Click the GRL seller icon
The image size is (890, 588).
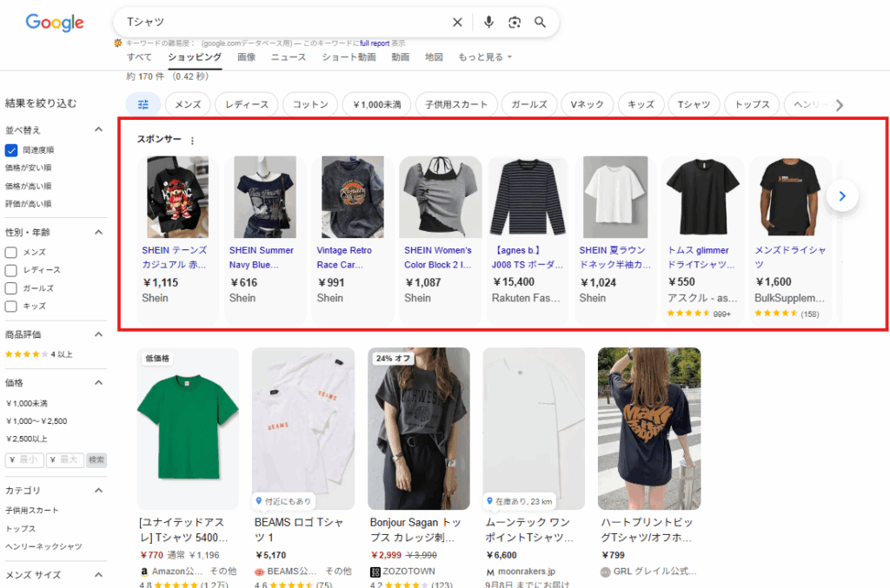pyautogui.click(x=606, y=571)
